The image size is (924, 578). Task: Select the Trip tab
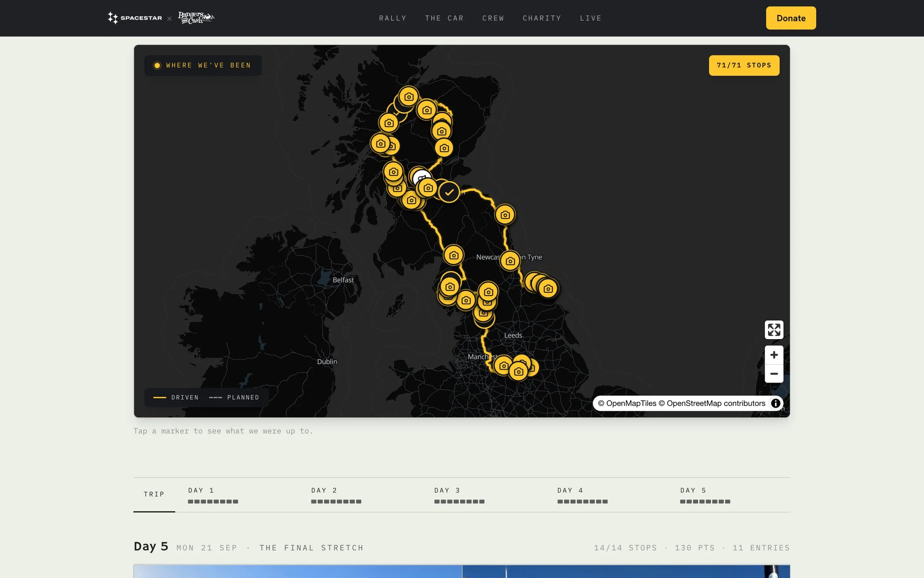click(154, 494)
